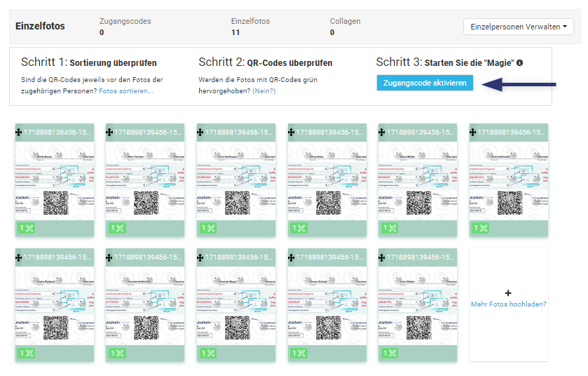
Task: Click the green QR badge on Lars Weber's card
Action: point(390,353)
